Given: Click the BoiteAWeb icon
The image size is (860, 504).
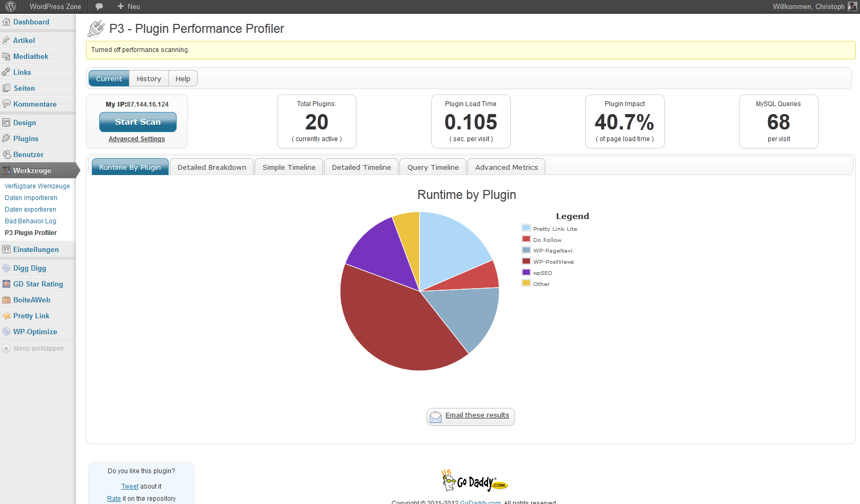Looking at the screenshot, I should pos(6,300).
